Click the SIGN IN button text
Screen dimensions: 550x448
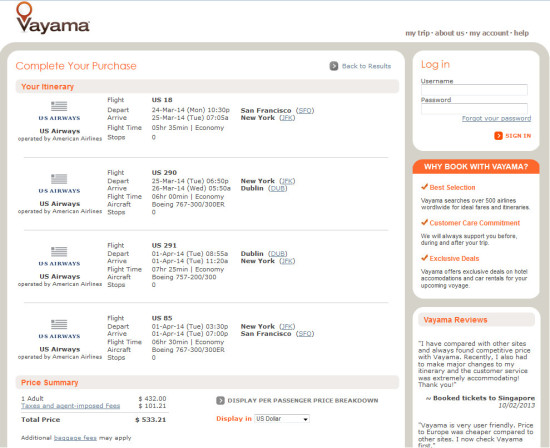518,136
